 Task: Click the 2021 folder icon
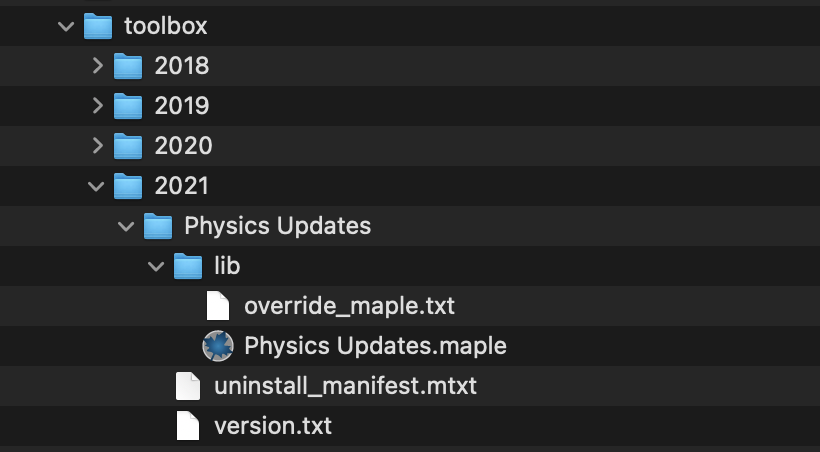128,186
